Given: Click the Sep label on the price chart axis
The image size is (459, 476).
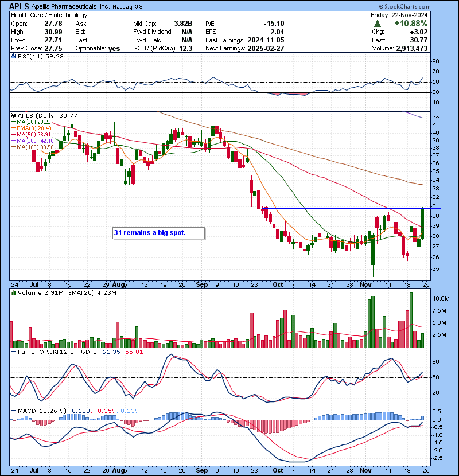Looking at the screenshot, I should click(202, 285).
